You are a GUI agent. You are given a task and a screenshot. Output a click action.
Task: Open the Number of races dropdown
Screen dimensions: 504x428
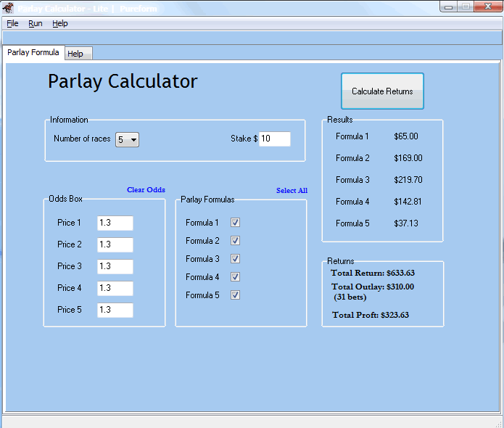(x=128, y=139)
